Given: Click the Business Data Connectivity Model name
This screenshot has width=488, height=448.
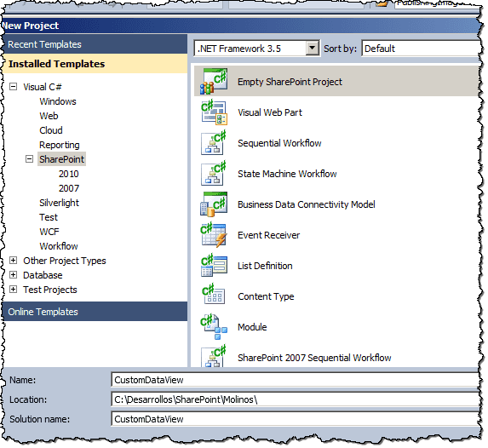Looking at the screenshot, I should click(307, 204).
